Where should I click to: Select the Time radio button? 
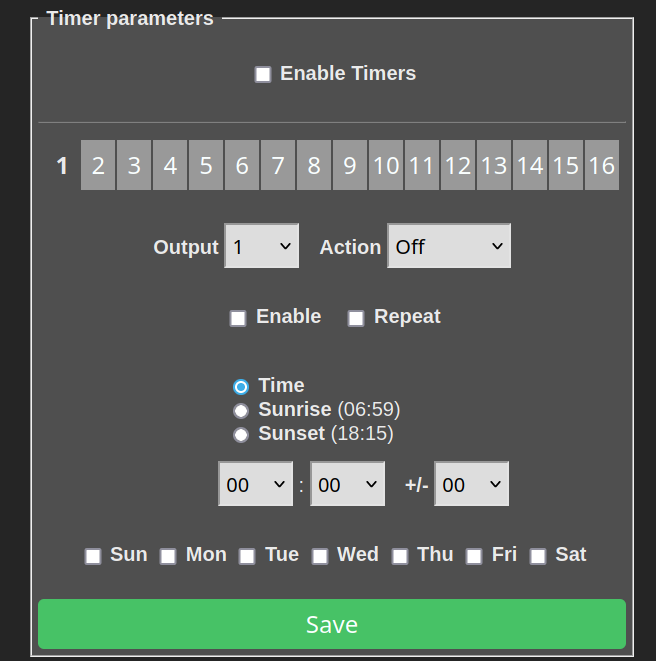coord(241,387)
